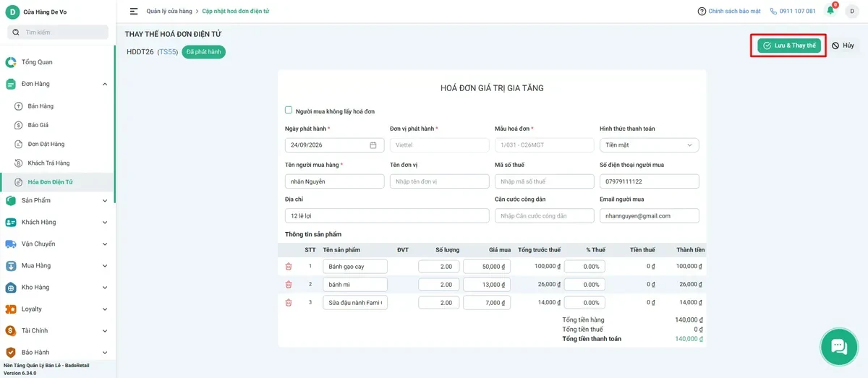Viewport: 868px width, 378px height.
Task: Click the Sản Phẩm box icon
Action: tap(11, 200)
